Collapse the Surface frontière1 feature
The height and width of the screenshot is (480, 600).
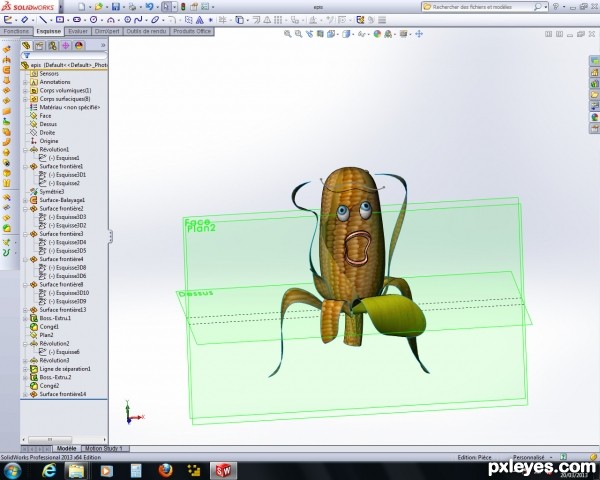pos(25,167)
